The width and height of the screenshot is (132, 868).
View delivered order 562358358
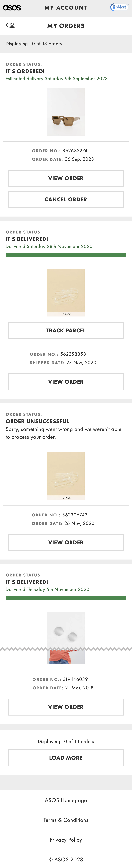tap(66, 382)
